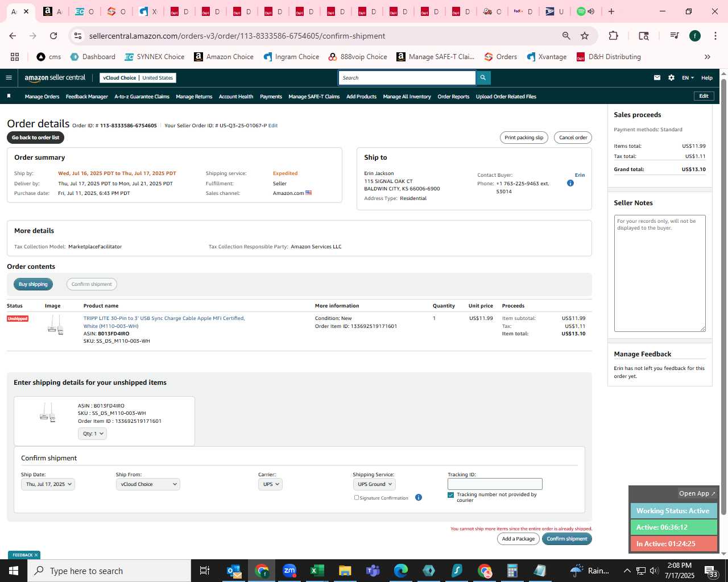Click the bookmark flag icon in navigation bar
The image size is (728, 582).
click(9, 96)
